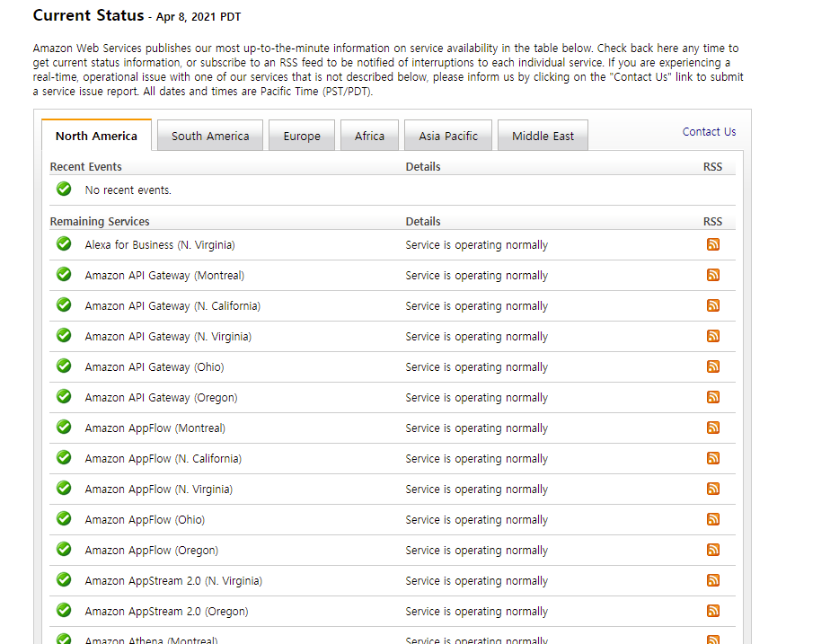Image resolution: width=839 pixels, height=644 pixels.
Task: Click Amazon AppFlow (Montreal) service name
Action: [x=155, y=428]
